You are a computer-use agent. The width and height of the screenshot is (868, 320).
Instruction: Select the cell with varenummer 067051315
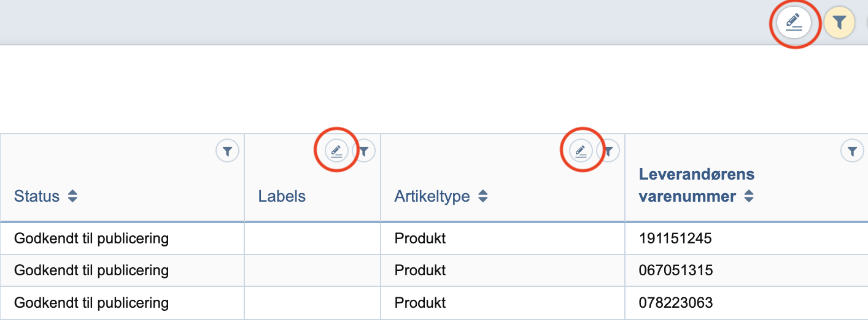(675, 270)
